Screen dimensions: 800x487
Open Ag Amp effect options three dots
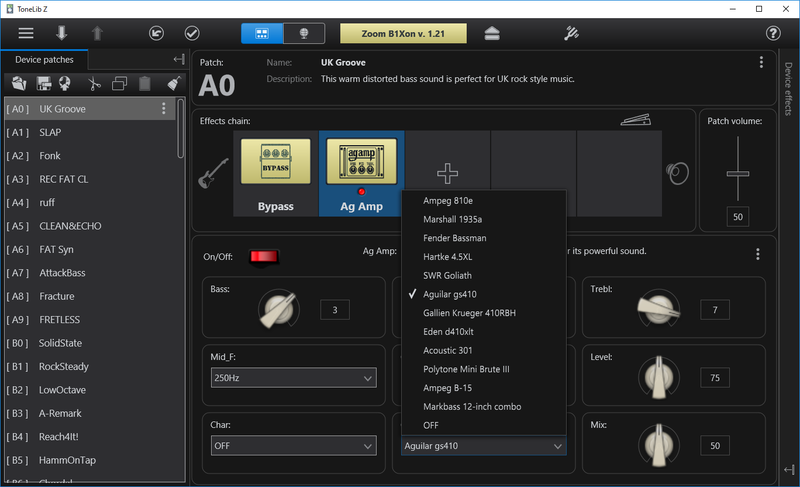pos(758,254)
